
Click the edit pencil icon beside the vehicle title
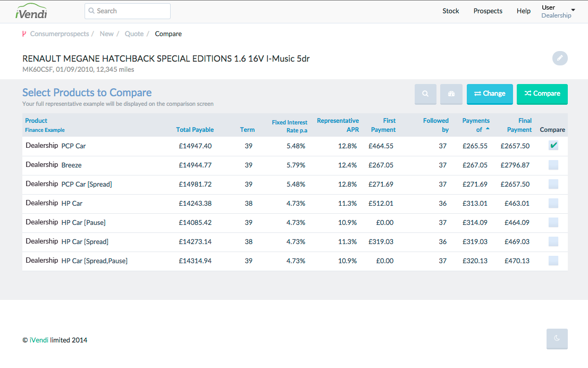pyautogui.click(x=559, y=58)
